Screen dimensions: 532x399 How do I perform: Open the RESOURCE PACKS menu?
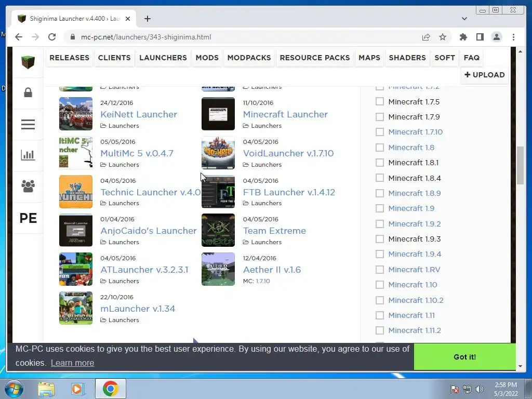tap(314, 58)
